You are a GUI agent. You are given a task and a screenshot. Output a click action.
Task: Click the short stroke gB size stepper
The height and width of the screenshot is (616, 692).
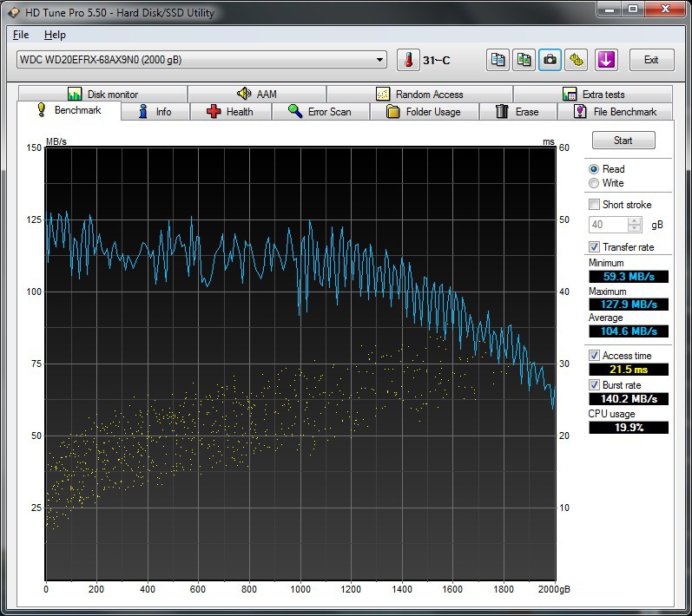635,225
